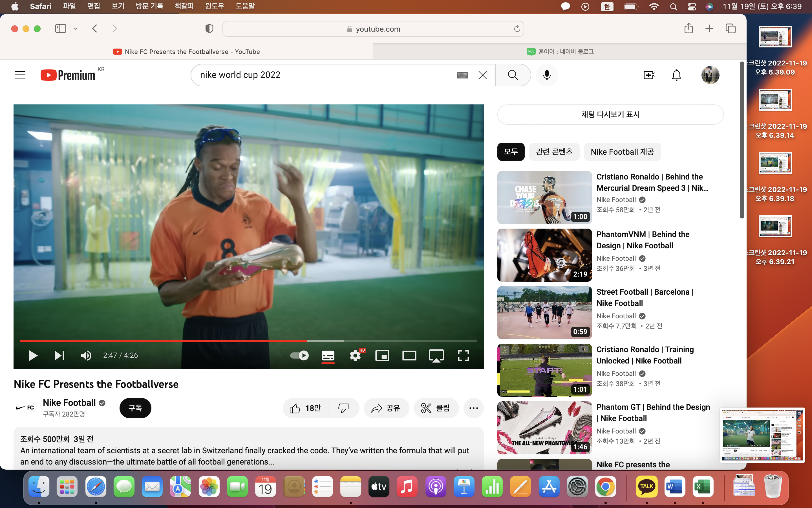
Task: Go back in Safari
Action: (x=95, y=29)
